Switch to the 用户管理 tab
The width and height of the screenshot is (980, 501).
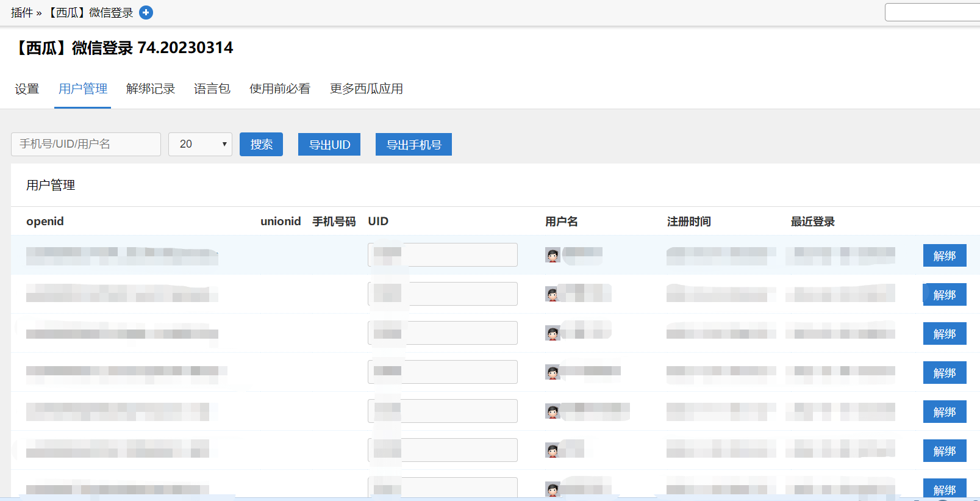[83, 89]
